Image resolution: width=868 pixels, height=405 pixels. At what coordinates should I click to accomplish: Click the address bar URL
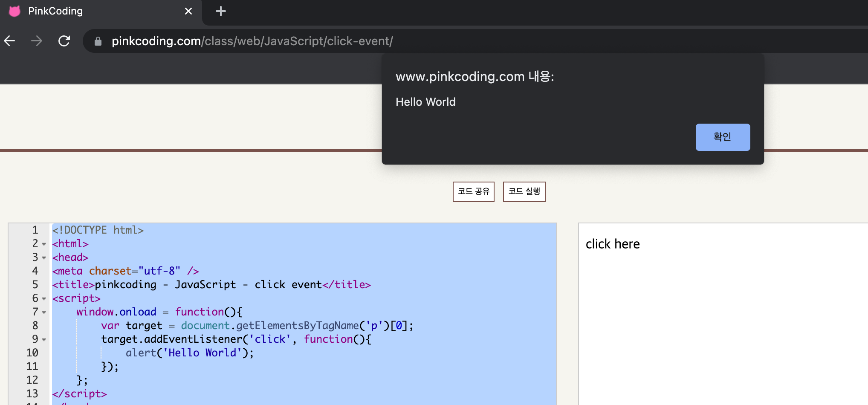click(252, 41)
